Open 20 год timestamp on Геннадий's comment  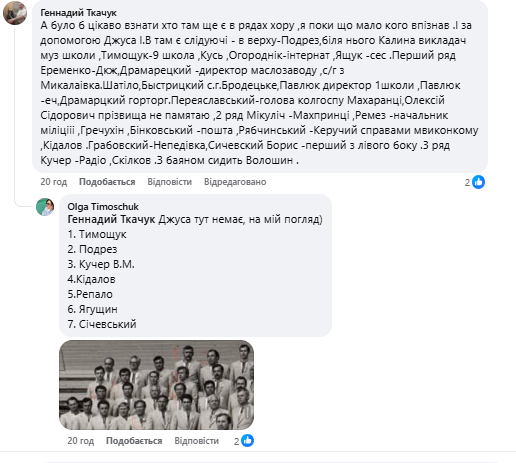pyautogui.click(x=54, y=182)
